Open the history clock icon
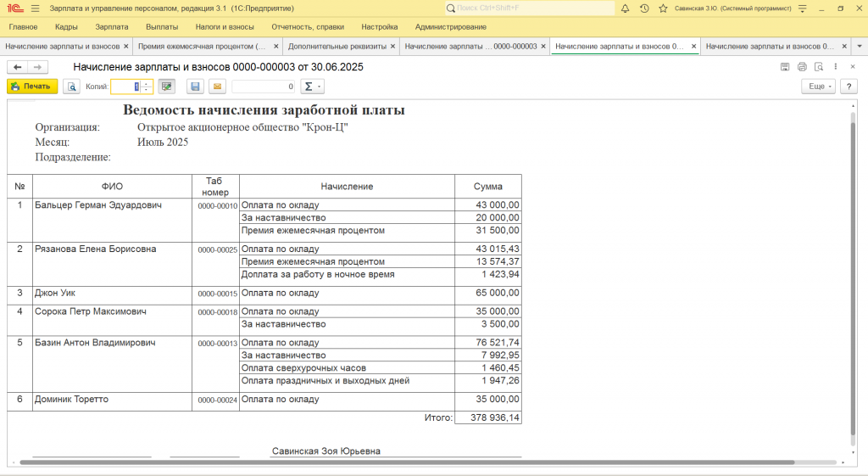 (x=644, y=8)
